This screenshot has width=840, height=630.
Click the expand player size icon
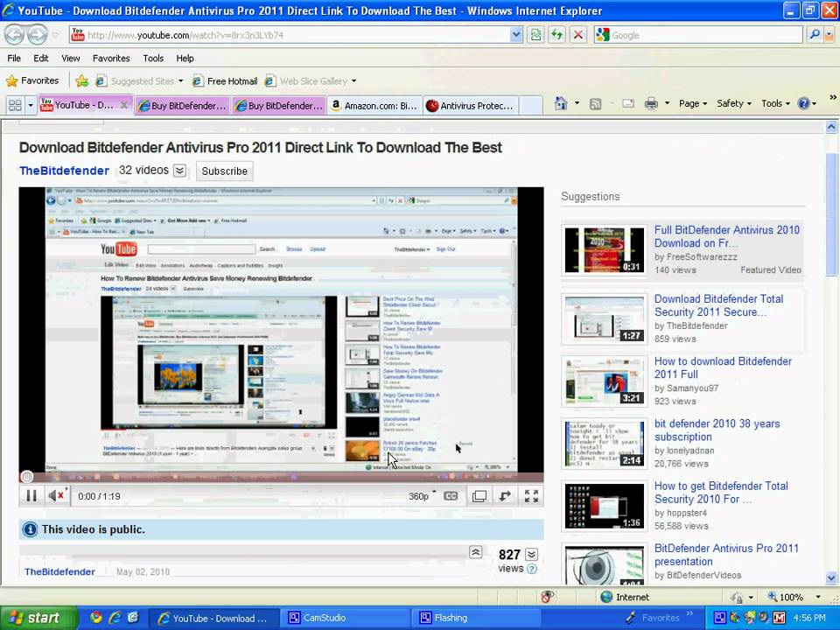pos(505,496)
